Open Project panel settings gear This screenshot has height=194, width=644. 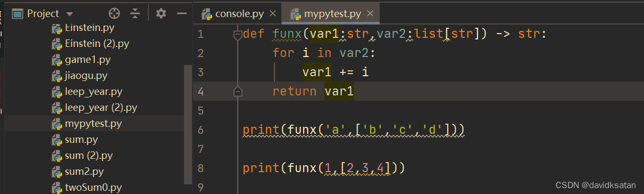click(x=161, y=13)
